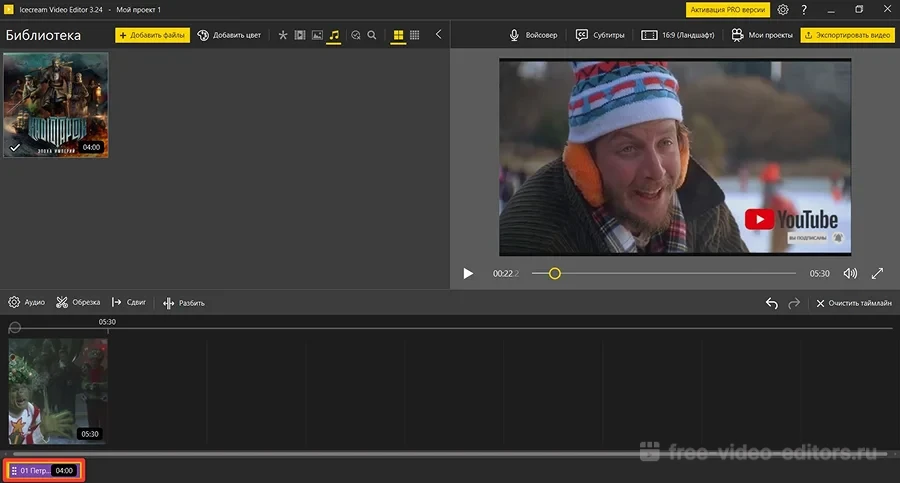Select the 05:30 video clip on timeline
This screenshot has height=483, width=900.
(58, 391)
